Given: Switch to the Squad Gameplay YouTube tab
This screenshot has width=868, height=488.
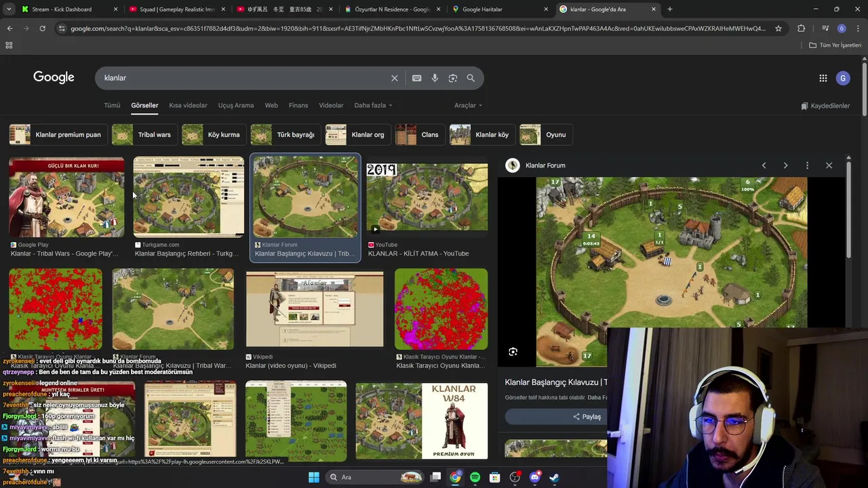Looking at the screenshot, I should 176,9.
